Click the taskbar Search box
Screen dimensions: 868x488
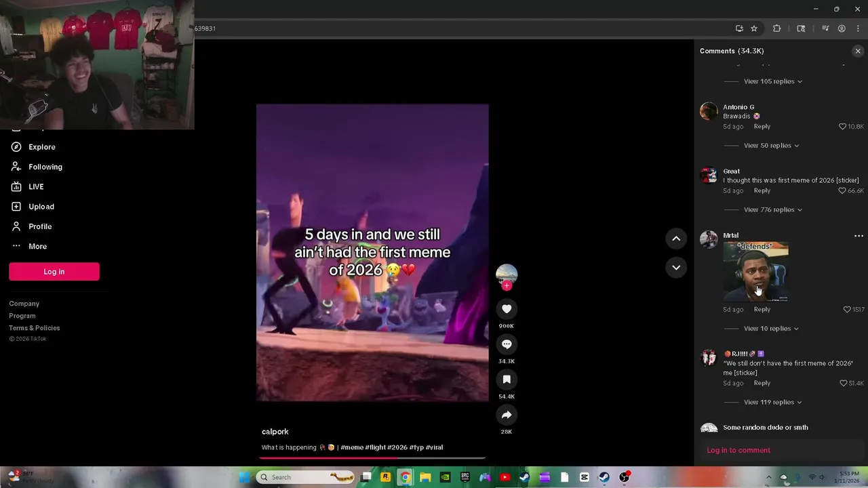[305, 477]
